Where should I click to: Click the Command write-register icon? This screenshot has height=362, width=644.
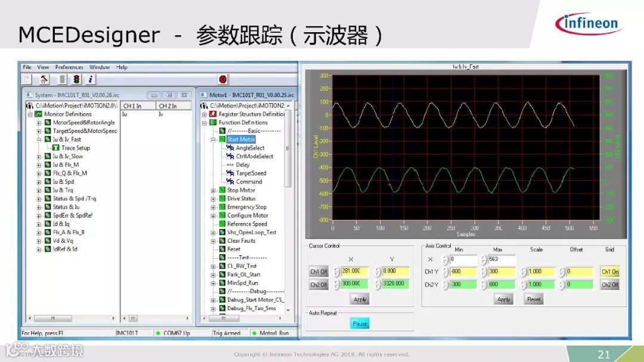[230, 182]
